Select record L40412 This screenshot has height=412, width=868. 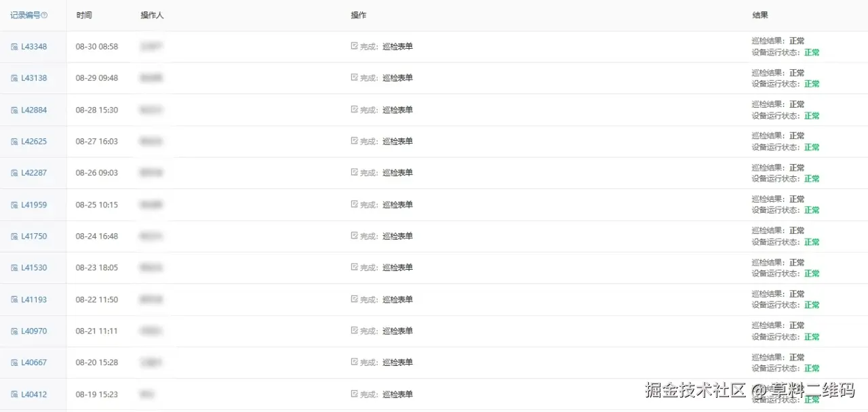pos(34,394)
